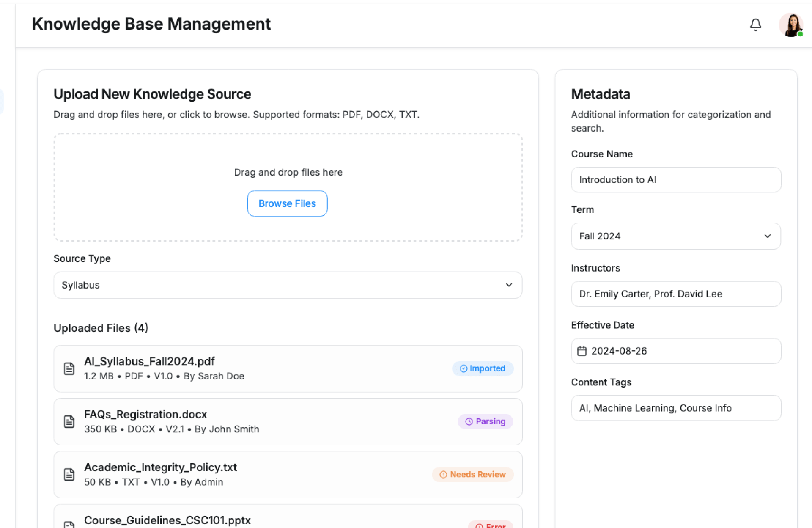Click the Browse Files button

tap(287, 203)
